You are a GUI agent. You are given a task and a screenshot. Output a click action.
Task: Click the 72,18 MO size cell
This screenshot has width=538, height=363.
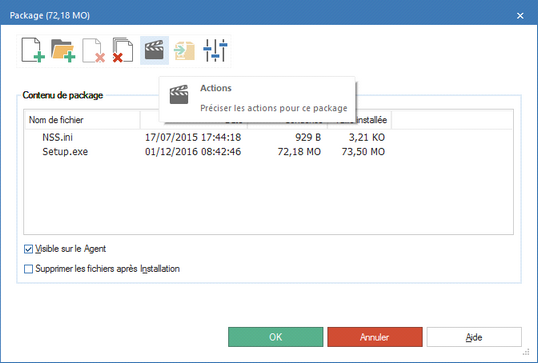[x=299, y=152]
